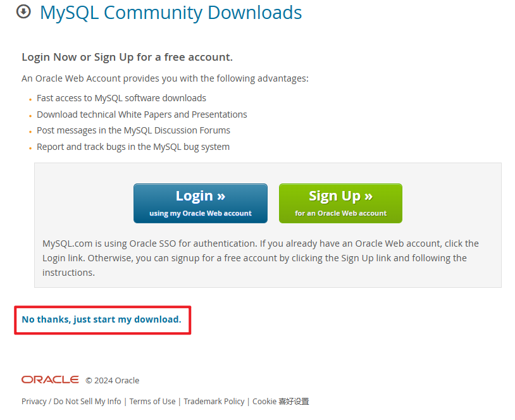Click the '© 2024 Oracle' text
This screenshot has width=515, height=420.
click(x=113, y=380)
